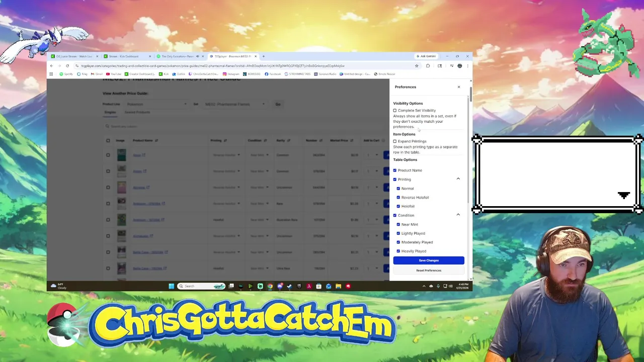Switch to the OG_Lunar Stream tab
This screenshot has width=644, height=362.
pyautogui.click(x=73, y=56)
